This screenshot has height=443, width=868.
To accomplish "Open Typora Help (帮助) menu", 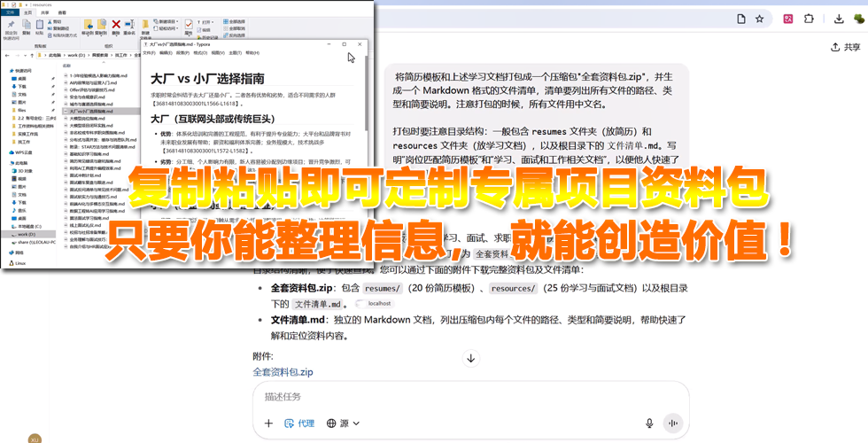I will 252,53.
